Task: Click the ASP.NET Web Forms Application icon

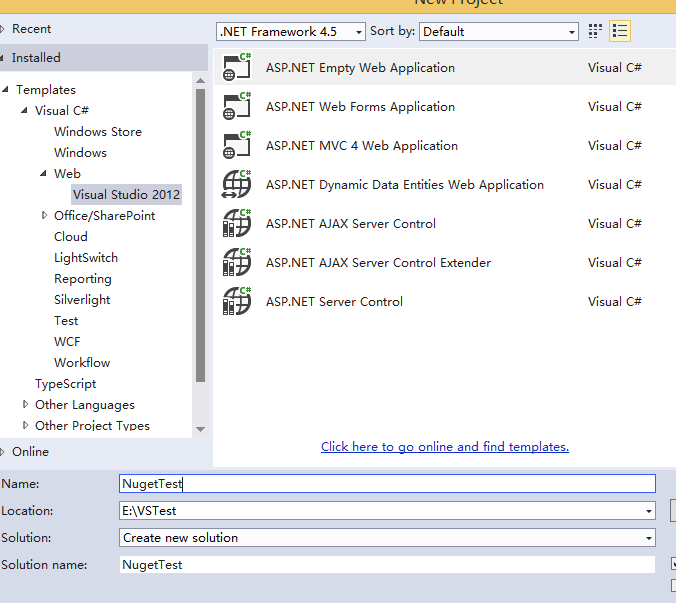Action: (237, 106)
